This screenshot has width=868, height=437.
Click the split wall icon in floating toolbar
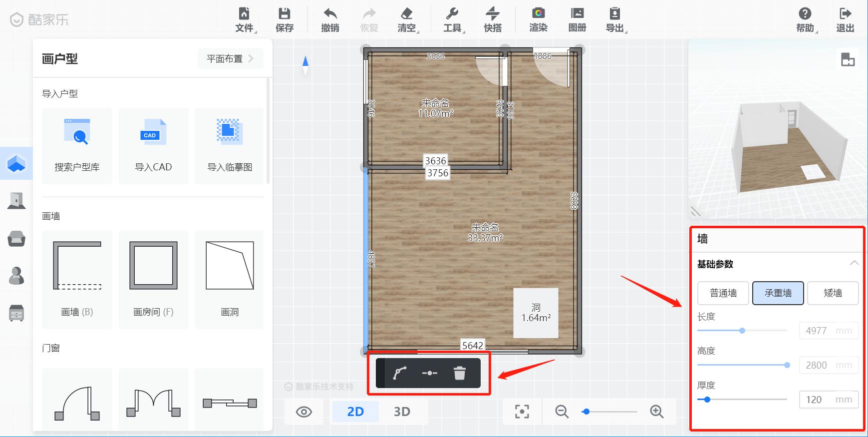(429, 373)
